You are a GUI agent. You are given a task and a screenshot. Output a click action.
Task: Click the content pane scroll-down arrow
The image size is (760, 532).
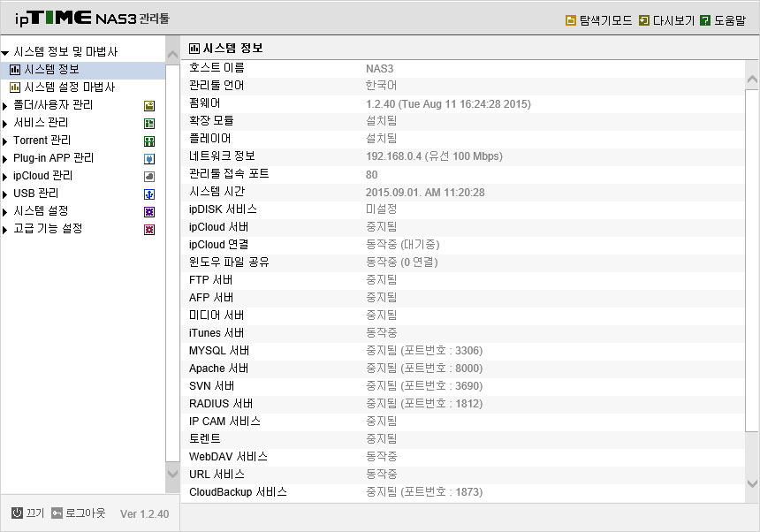[x=752, y=483]
